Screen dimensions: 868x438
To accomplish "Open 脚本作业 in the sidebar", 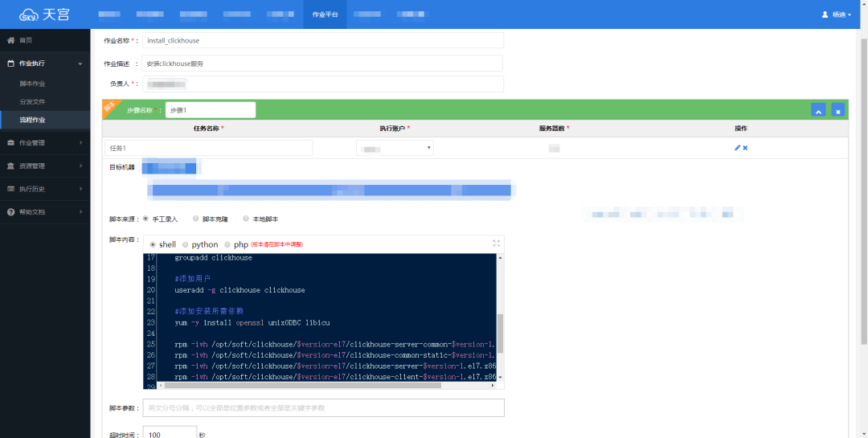I will click(x=32, y=84).
